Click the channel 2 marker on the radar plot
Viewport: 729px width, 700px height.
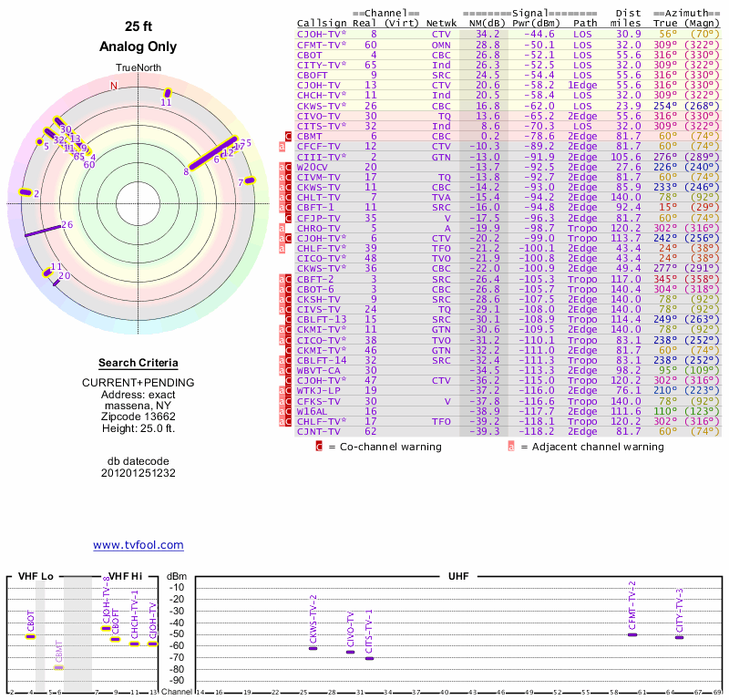pos(25,193)
